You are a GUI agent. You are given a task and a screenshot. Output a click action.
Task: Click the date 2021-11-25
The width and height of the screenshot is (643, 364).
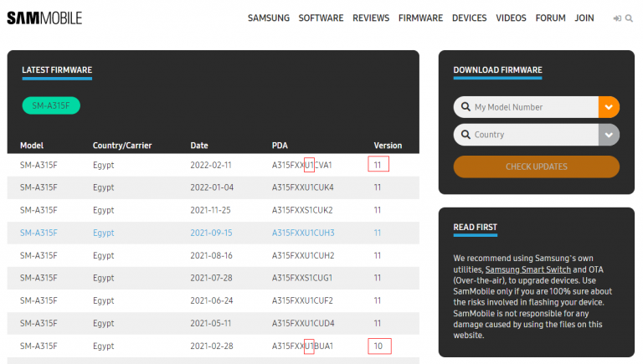click(210, 210)
